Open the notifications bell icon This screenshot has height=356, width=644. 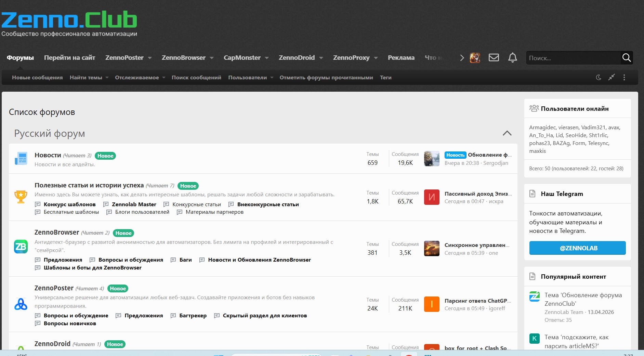[512, 58]
